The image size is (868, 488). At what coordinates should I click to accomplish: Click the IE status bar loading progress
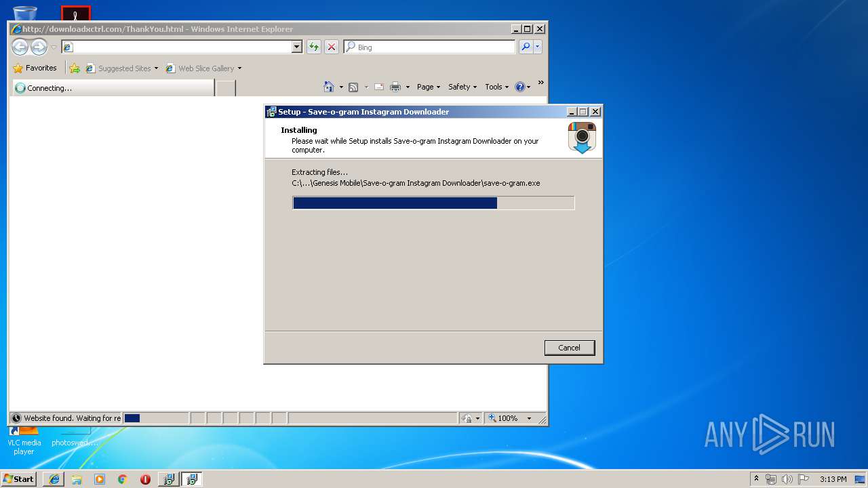coord(155,418)
